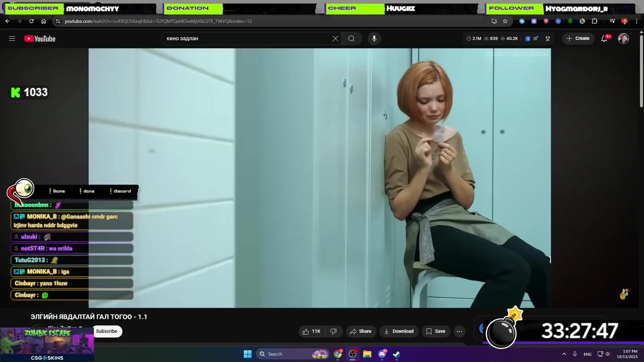Open the media controls playlist icon
The width and height of the screenshot is (644, 362).
[x=612, y=21]
